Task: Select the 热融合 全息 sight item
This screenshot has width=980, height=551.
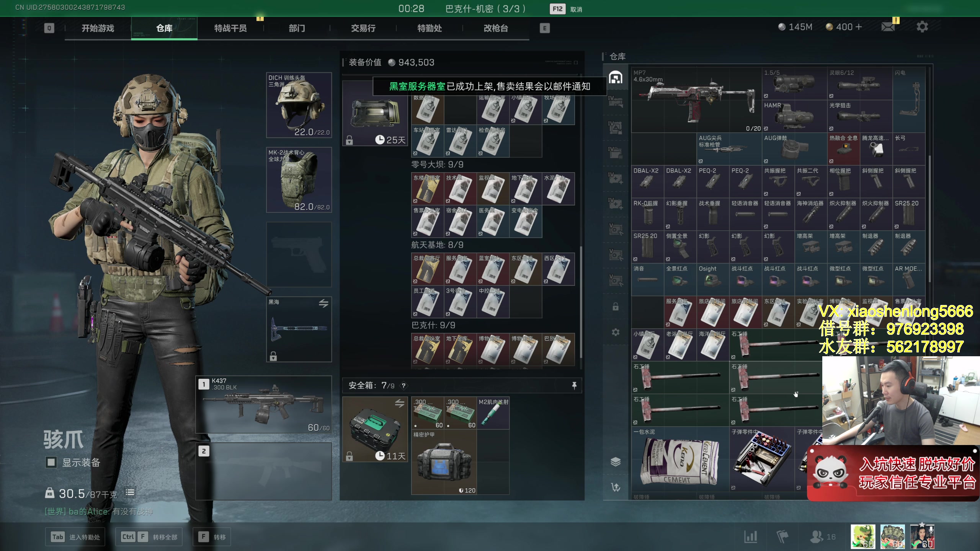Action: pos(843,149)
